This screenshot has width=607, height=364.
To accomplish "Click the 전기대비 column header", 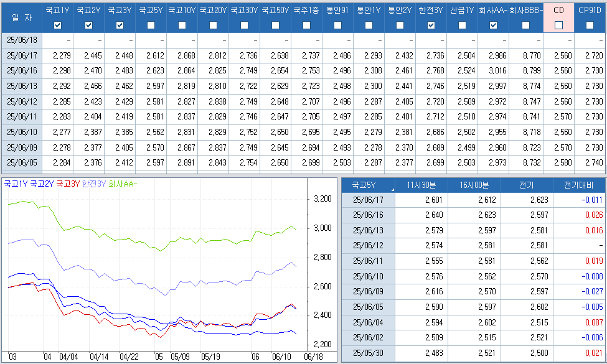I will (579, 185).
